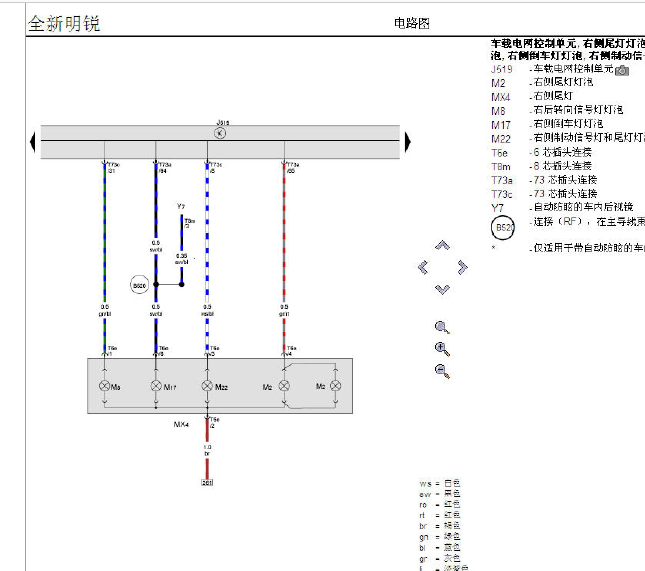Open the J519 component link
The height and width of the screenshot is (571, 645).
[x=501, y=69]
